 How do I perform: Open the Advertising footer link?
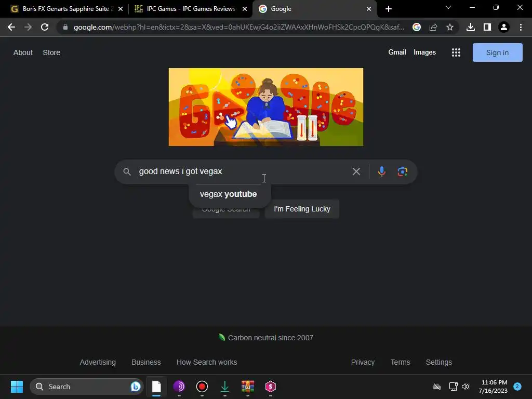(x=98, y=362)
